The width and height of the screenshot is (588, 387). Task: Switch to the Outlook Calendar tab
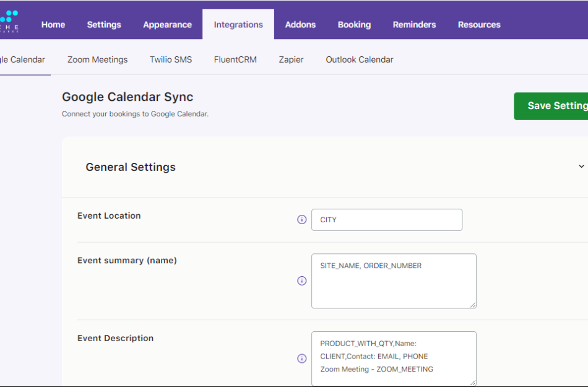pos(359,59)
